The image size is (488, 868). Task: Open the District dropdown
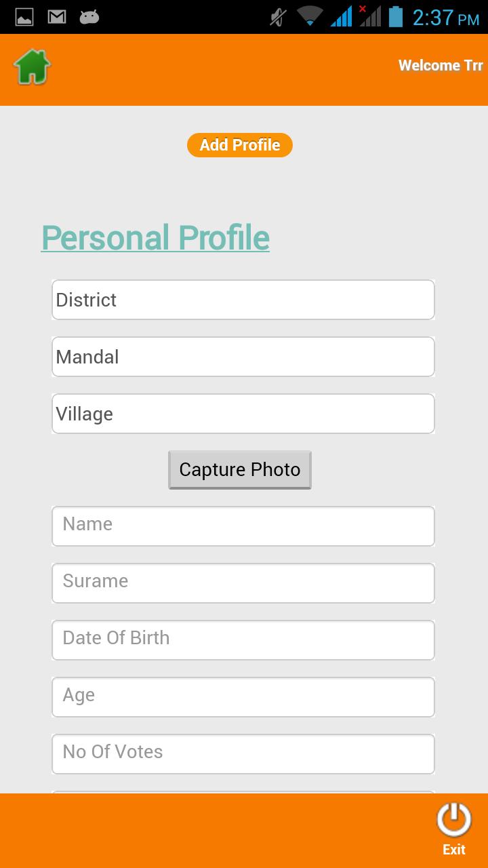tap(243, 300)
